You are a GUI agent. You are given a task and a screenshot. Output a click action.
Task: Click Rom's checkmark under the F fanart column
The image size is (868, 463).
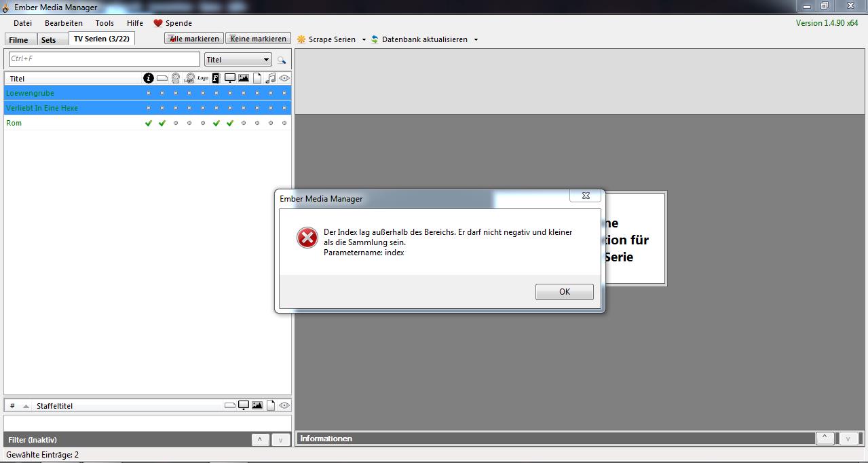tap(216, 123)
